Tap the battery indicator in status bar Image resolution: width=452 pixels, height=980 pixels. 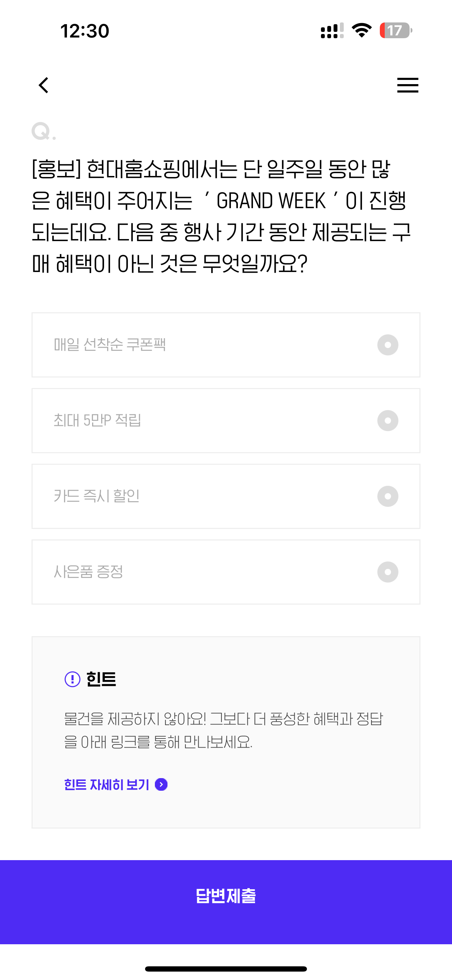click(396, 30)
